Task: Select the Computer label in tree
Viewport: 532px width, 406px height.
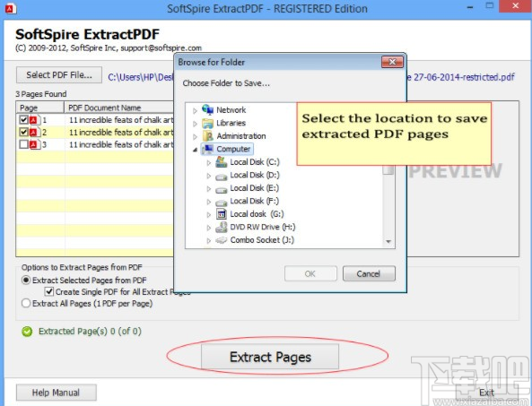Action: [x=233, y=149]
